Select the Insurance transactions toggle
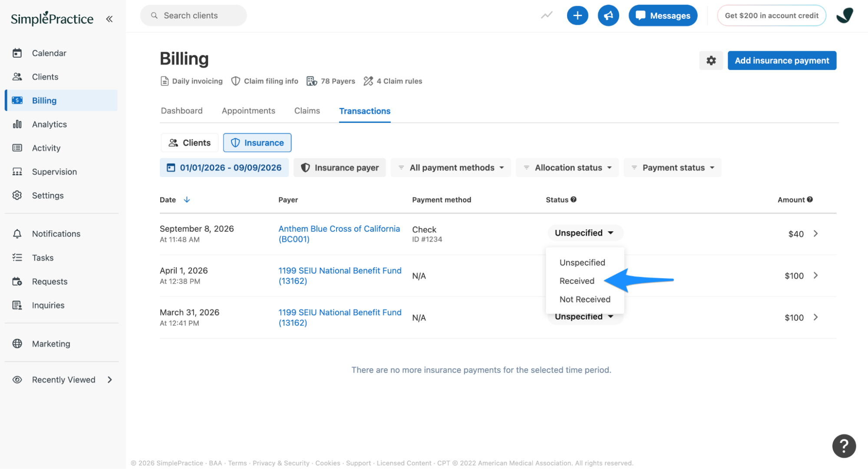 (x=257, y=143)
